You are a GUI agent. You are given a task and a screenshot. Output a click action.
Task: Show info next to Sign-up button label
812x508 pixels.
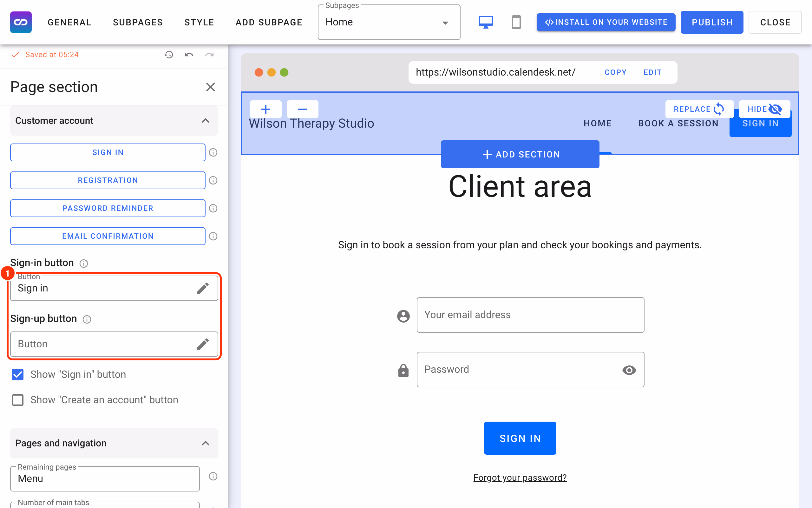click(87, 319)
